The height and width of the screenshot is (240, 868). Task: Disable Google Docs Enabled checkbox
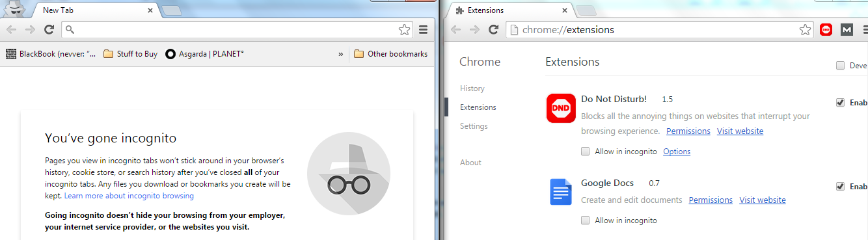[841, 187]
